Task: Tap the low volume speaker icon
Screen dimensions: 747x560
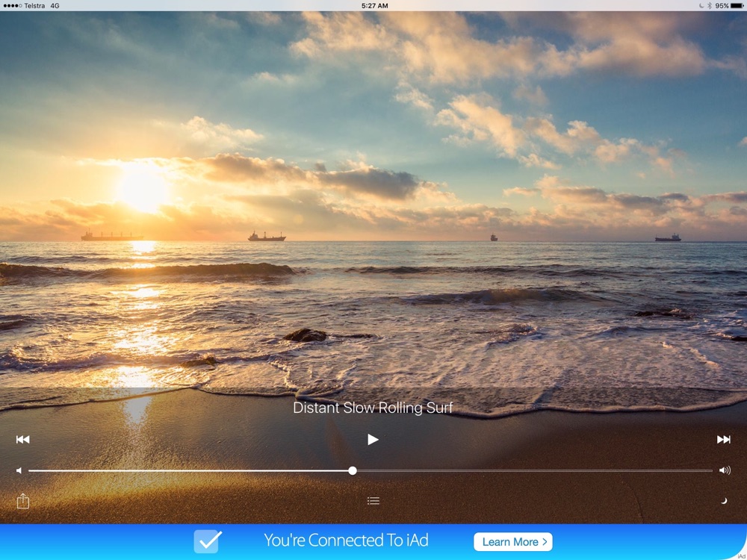Action: point(19,470)
